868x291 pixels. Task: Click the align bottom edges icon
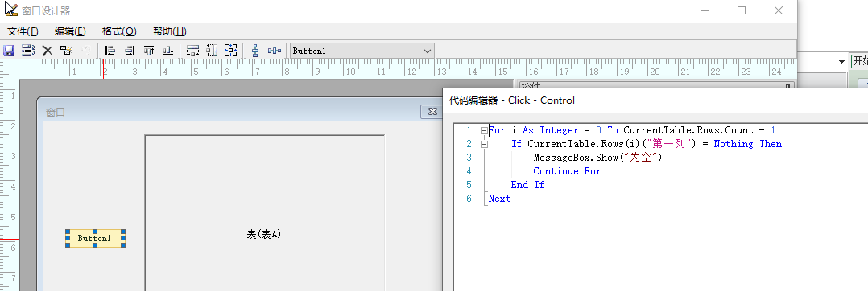[x=168, y=51]
